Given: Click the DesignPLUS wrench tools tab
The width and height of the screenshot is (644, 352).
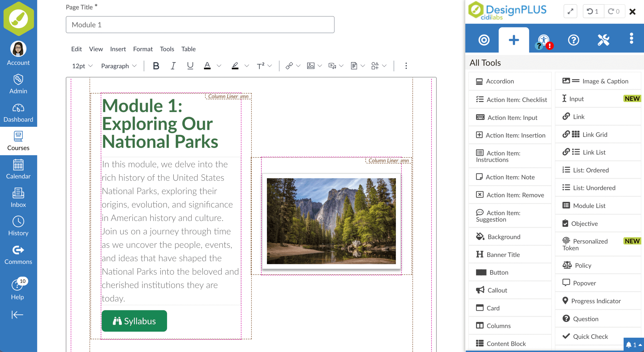Looking at the screenshot, I should [603, 40].
